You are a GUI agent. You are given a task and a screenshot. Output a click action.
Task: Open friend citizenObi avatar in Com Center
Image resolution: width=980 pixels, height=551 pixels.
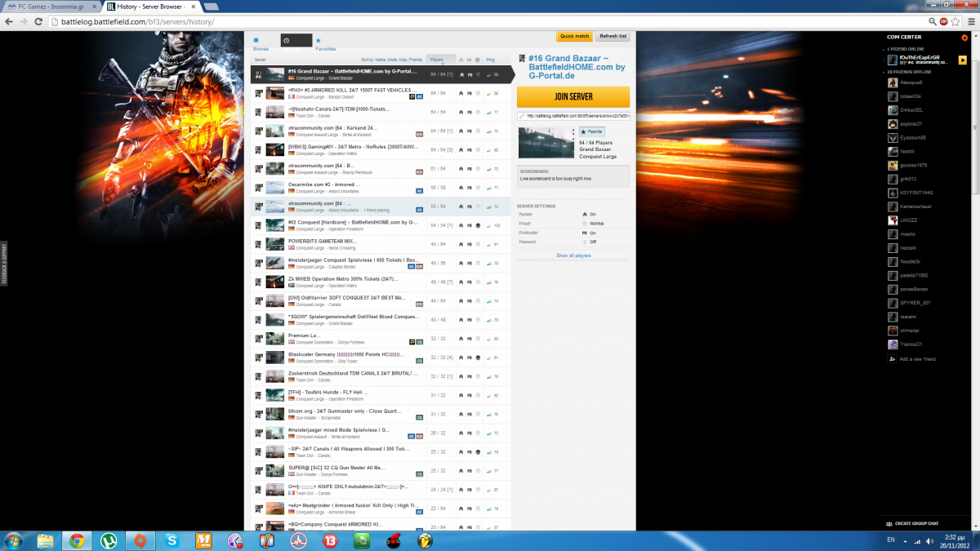click(x=893, y=96)
